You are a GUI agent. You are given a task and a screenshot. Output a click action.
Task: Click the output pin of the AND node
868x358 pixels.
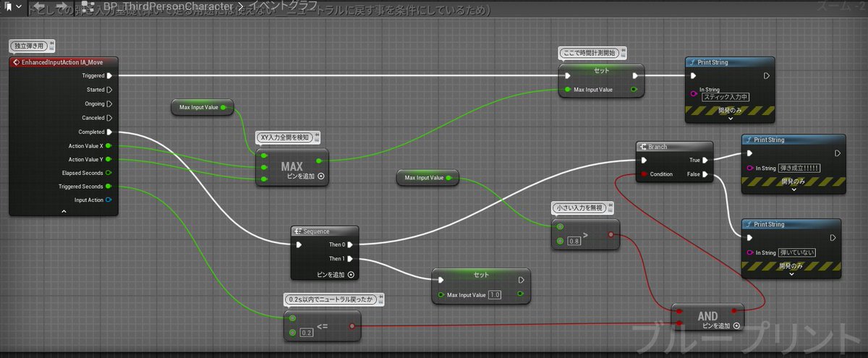tap(733, 311)
